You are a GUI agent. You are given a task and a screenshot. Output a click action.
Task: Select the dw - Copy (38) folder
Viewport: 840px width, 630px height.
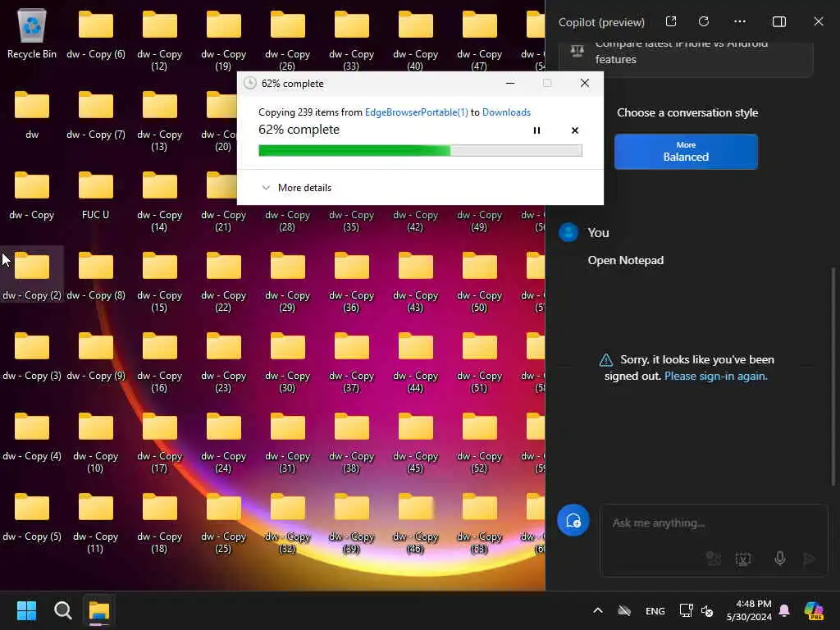351,441
